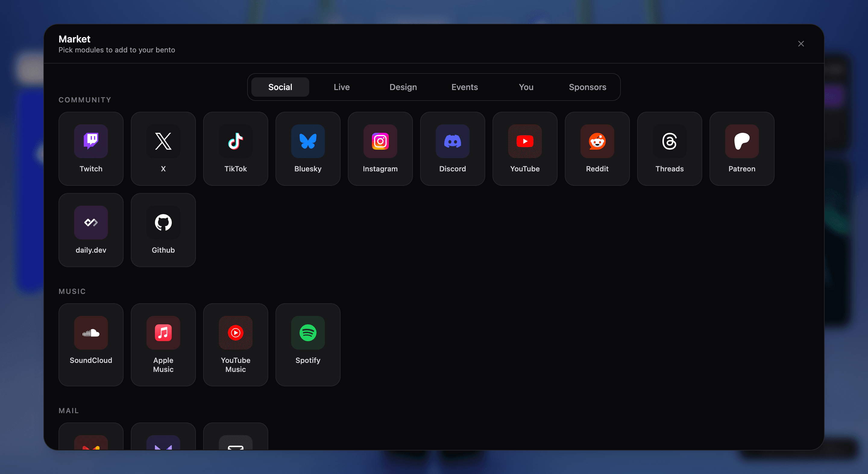Pick the SoundCloud music module

pyautogui.click(x=91, y=345)
